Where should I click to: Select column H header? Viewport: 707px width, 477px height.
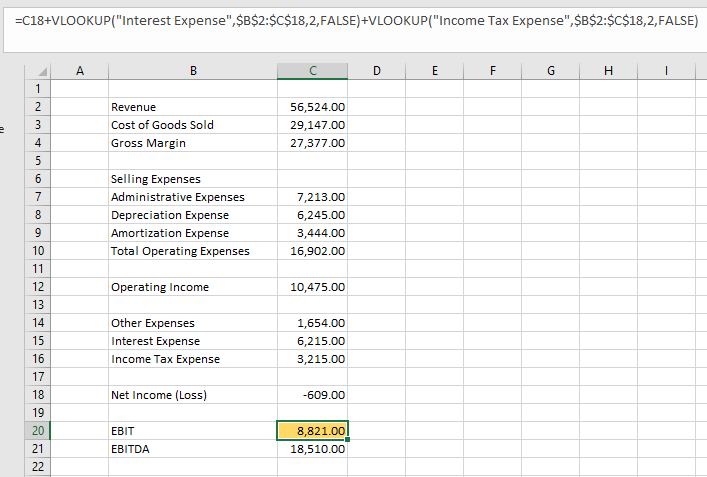point(608,71)
